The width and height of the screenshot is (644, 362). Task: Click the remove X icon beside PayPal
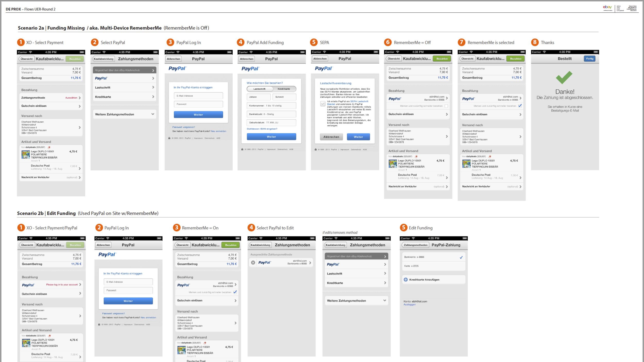point(253,263)
